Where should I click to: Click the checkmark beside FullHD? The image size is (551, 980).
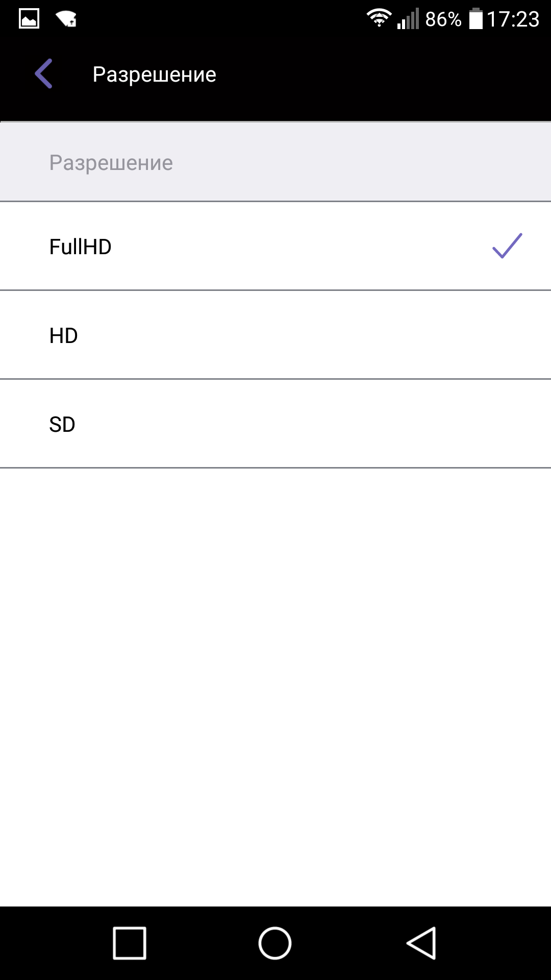click(x=507, y=246)
